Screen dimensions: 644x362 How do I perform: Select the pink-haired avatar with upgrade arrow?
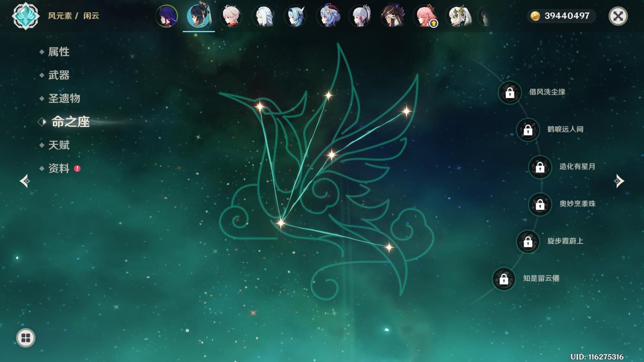[x=425, y=16]
